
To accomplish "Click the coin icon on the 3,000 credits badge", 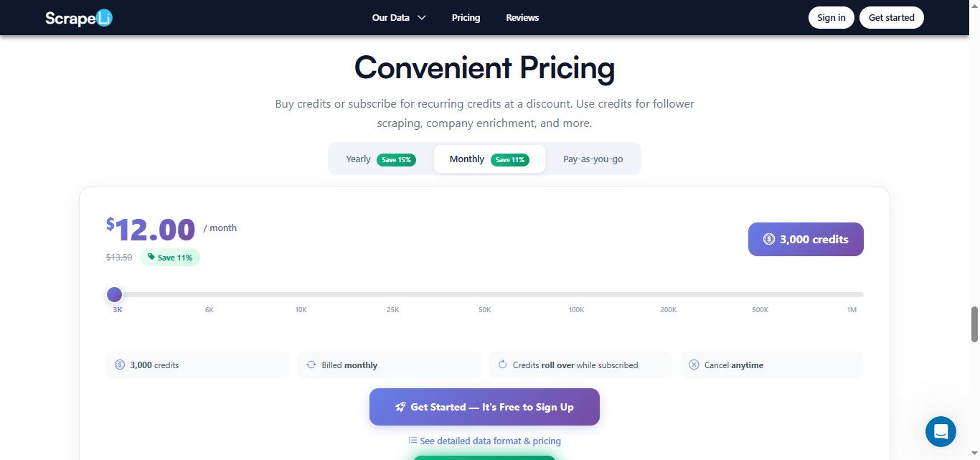I will [769, 239].
